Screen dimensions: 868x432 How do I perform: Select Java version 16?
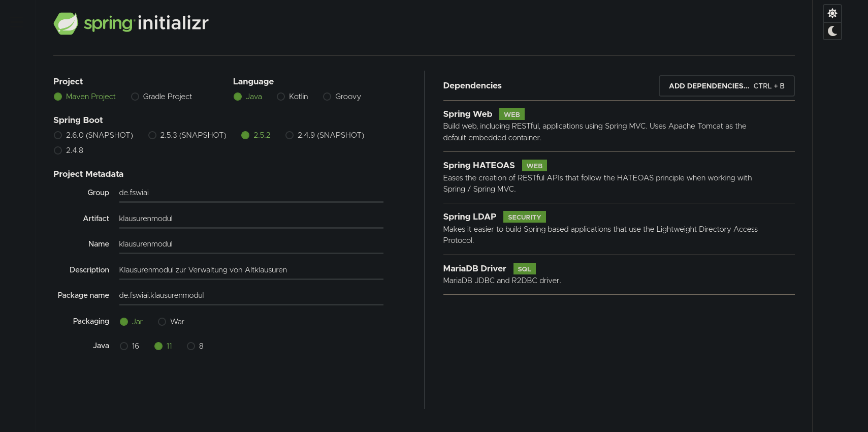point(124,346)
